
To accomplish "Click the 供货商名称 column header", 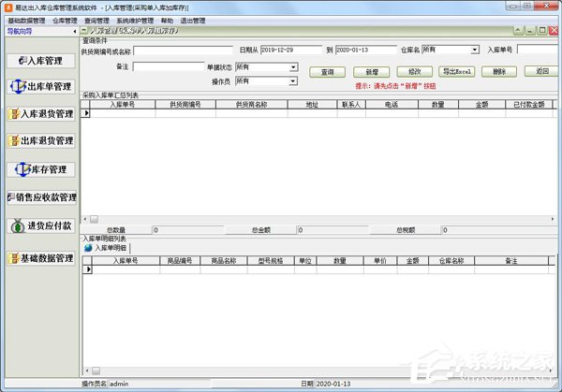I will pos(252,105).
